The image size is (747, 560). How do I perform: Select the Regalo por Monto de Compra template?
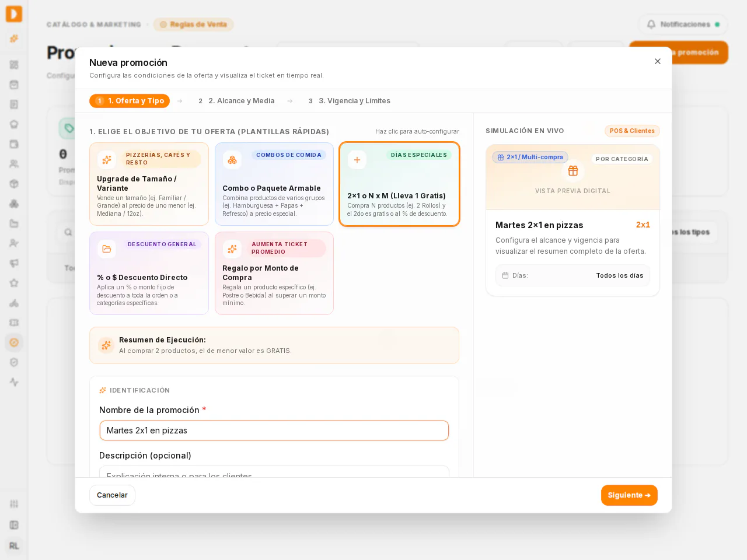click(x=274, y=273)
